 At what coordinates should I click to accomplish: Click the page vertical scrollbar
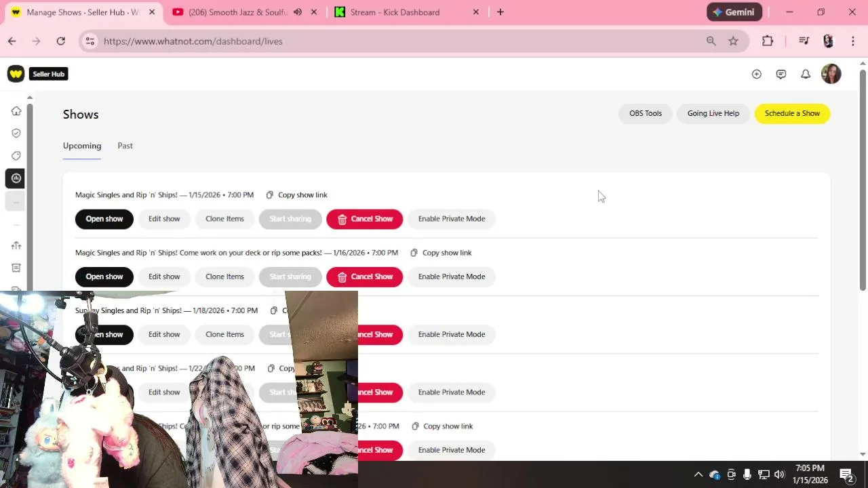click(863, 180)
